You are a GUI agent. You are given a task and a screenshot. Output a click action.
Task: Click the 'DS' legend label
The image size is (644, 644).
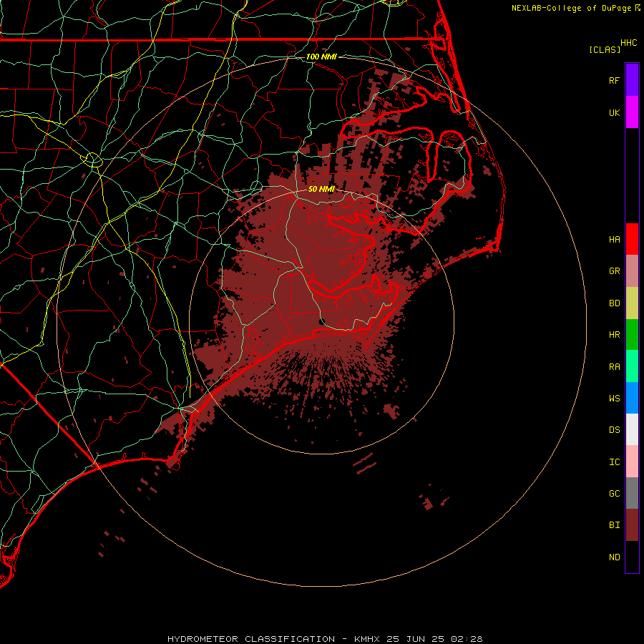[x=615, y=430]
